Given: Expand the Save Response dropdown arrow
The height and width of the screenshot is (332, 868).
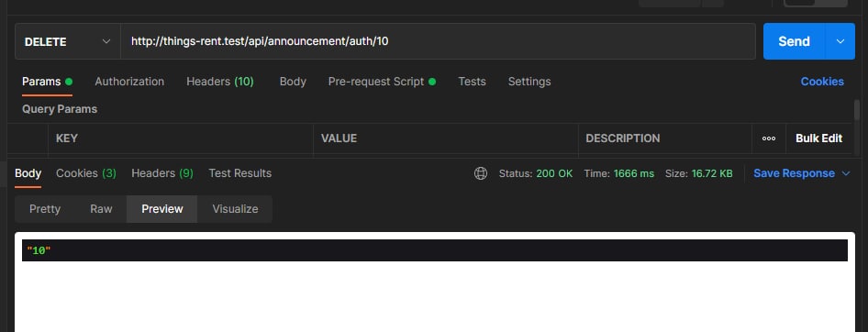Looking at the screenshot, I should pyautogui.click(x=846, y=173).
